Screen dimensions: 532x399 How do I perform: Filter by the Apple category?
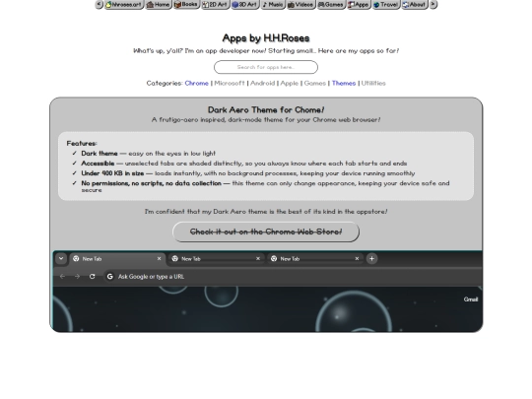point(290,83)
